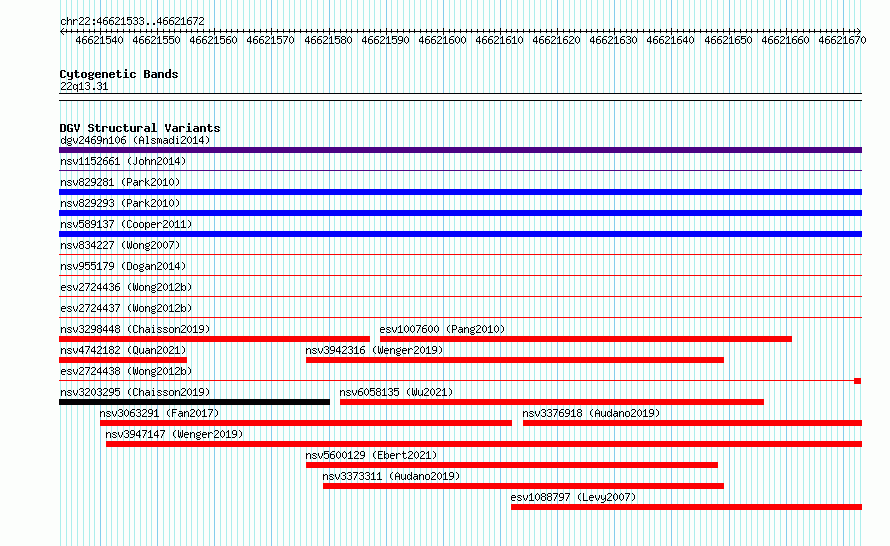Click the Cytogenetic Bands track title
The image size is (890, 546).
click(x=119, y=74)
